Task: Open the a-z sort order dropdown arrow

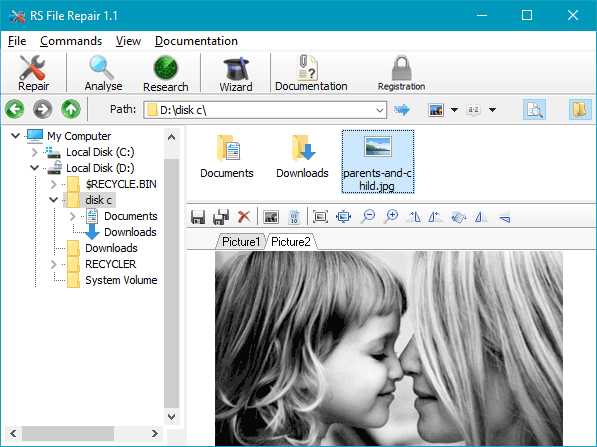Action: [x=492, y=110]
